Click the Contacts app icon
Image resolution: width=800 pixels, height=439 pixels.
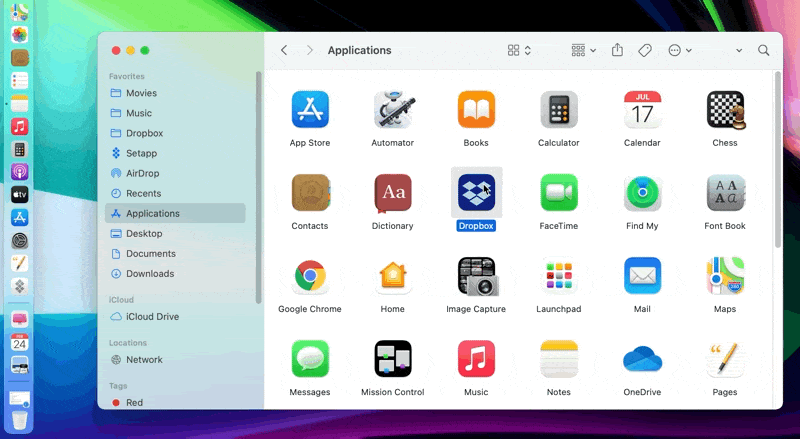(310, 192)
